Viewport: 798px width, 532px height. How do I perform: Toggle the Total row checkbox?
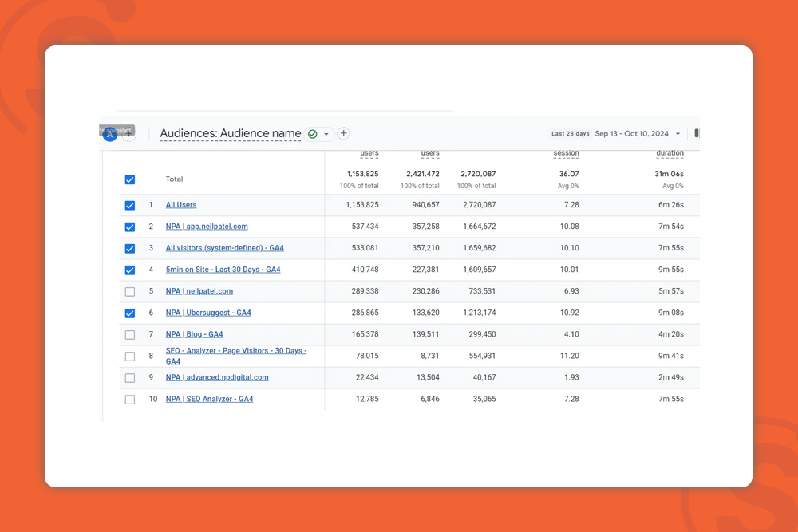[130, 179]
